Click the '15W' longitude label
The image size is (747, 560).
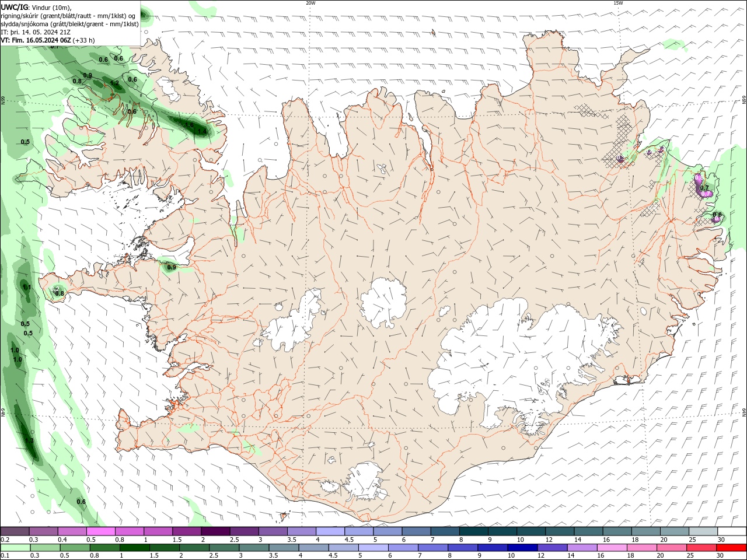coord(618,3)
